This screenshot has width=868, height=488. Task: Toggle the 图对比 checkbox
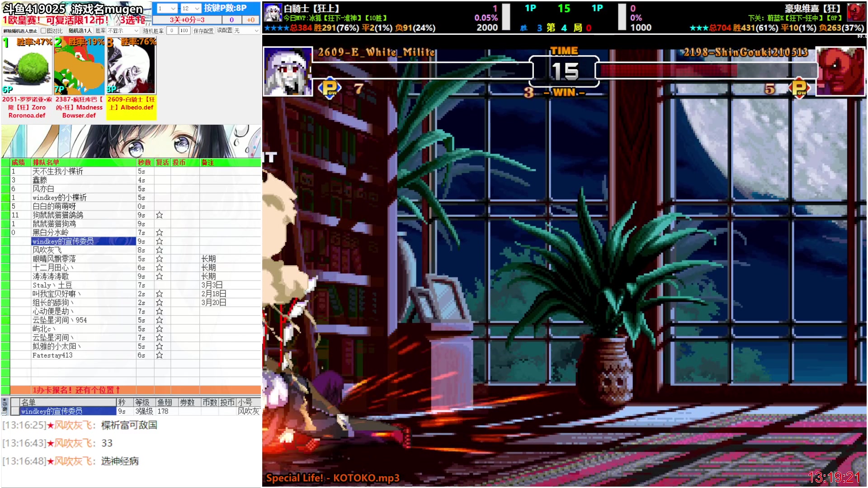[x=43, y=31]
